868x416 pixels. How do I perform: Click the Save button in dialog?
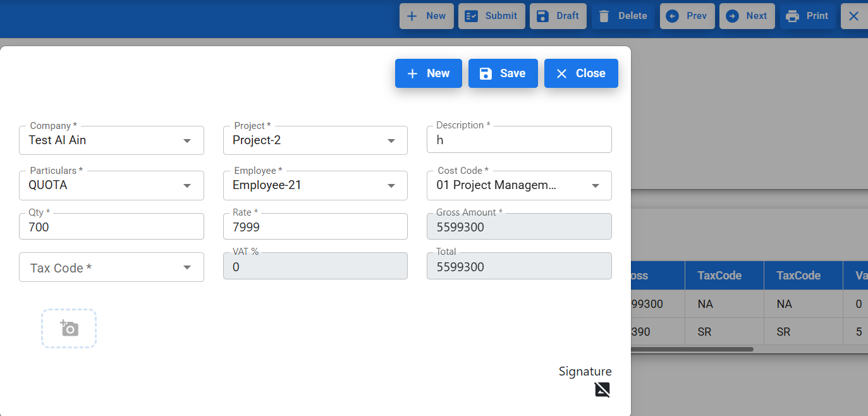503,73
